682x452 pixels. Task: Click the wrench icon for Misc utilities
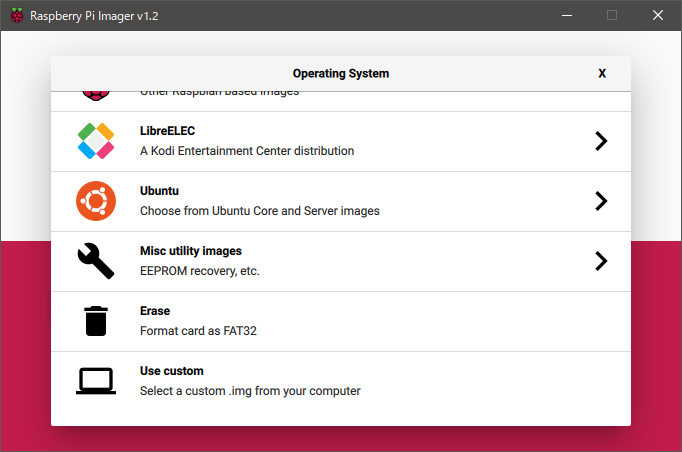(x=96, y=261)
